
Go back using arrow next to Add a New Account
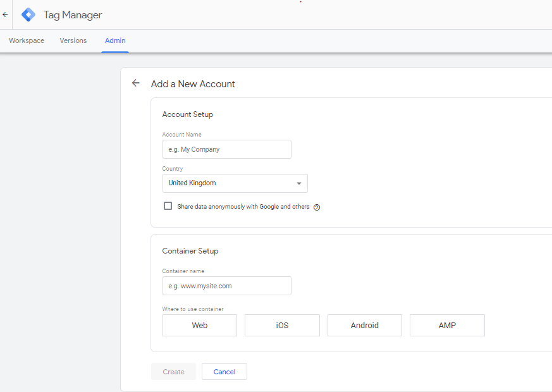click(x=135, y=83)
